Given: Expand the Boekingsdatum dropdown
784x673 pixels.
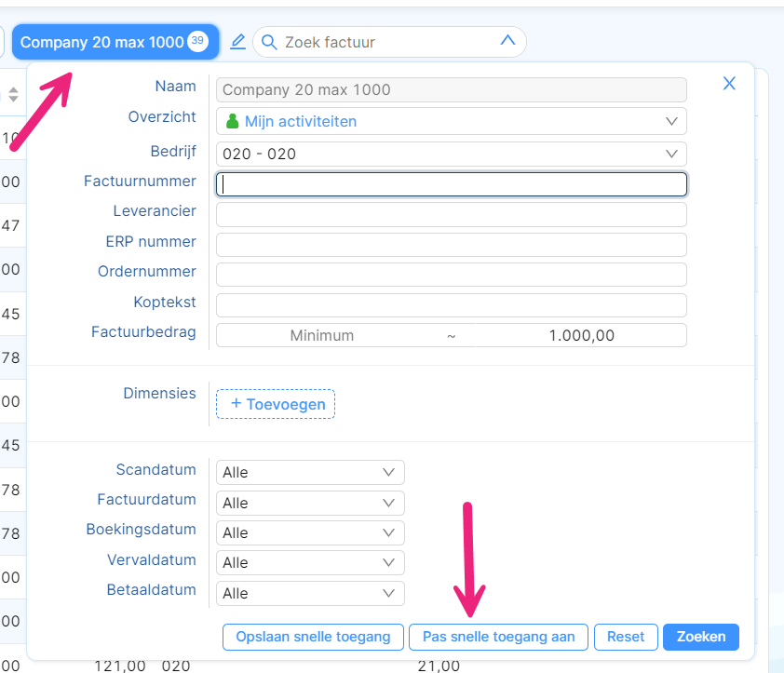Looking at the screenshot, I should [x=310, y=532].
